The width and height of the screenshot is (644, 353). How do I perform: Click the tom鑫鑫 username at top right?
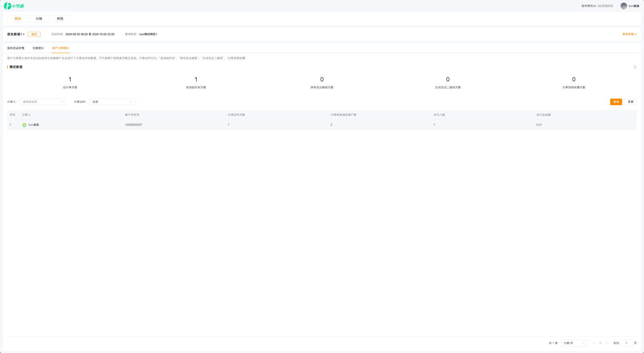634,6
